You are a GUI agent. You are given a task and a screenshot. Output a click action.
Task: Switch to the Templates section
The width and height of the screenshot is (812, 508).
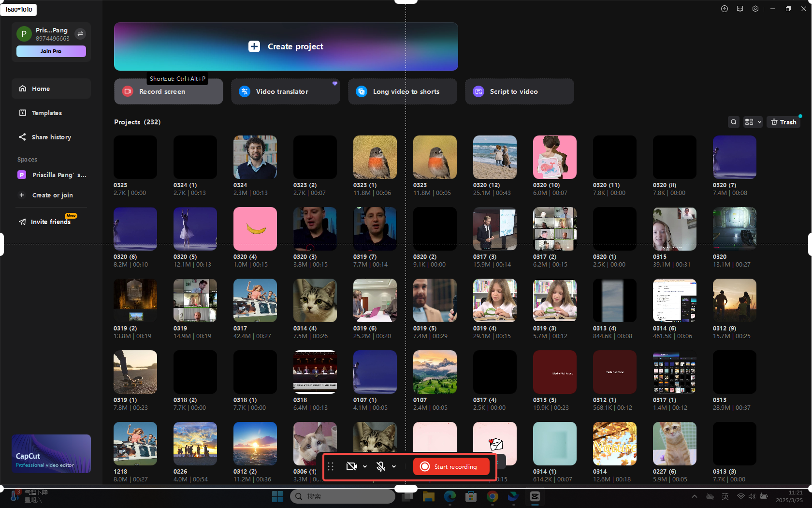[47, 113]
